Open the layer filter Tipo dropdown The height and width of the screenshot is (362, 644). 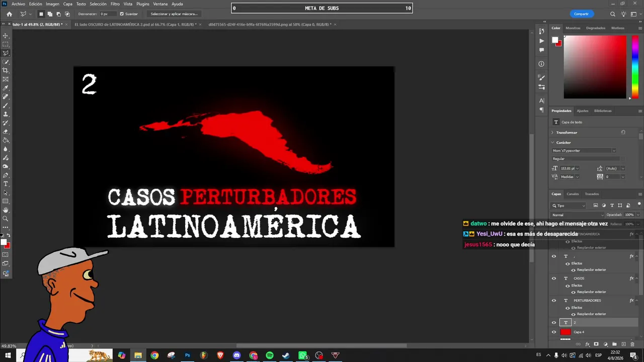tap(569, 206)
